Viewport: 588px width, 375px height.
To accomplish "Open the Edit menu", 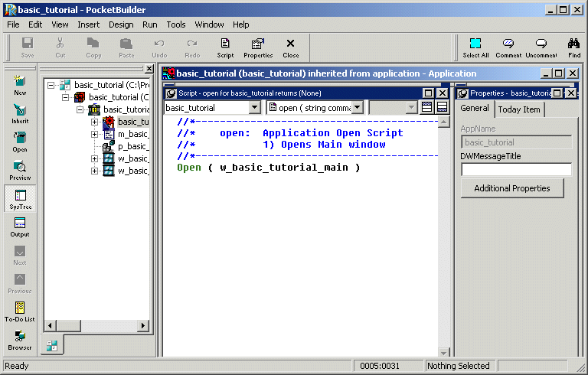I will (35, 24).
